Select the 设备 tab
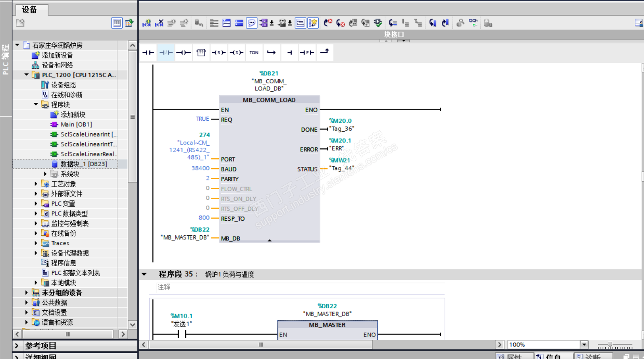Screen dimensions: 644x359 30,10
